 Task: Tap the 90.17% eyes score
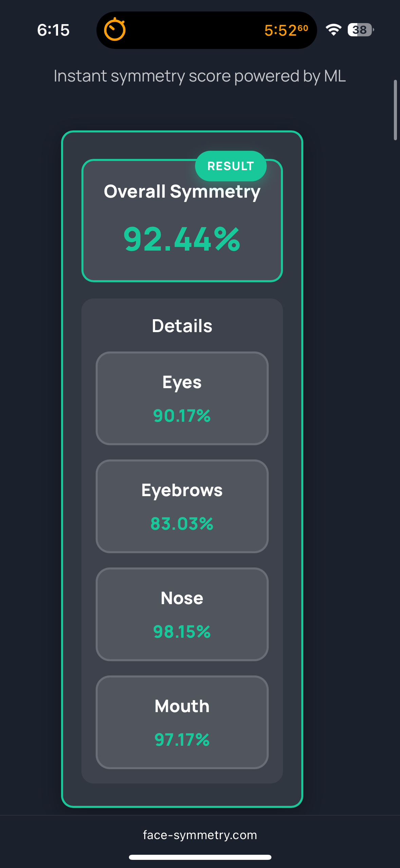(x=182, y=416)
